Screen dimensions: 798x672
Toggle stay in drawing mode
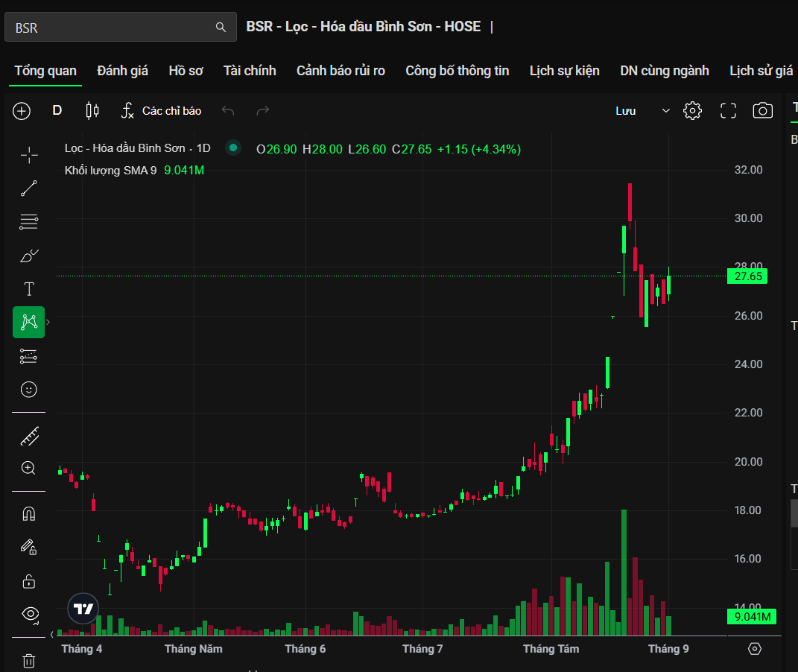coord(29,548)
